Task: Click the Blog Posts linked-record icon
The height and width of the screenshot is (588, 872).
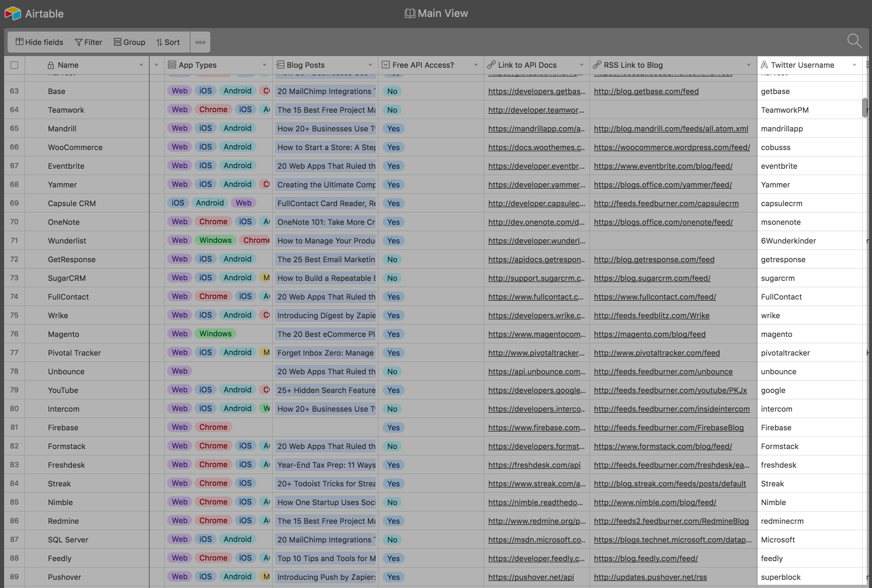Action: point(280,65)
